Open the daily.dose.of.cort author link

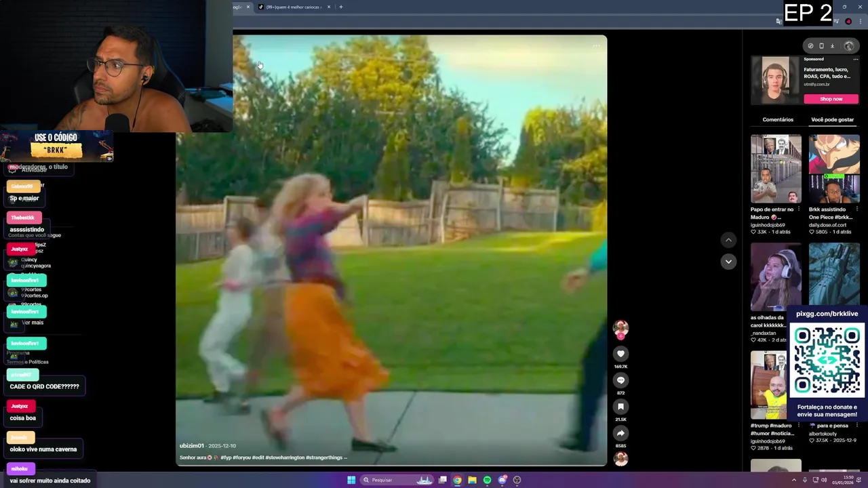coord(827,225)
